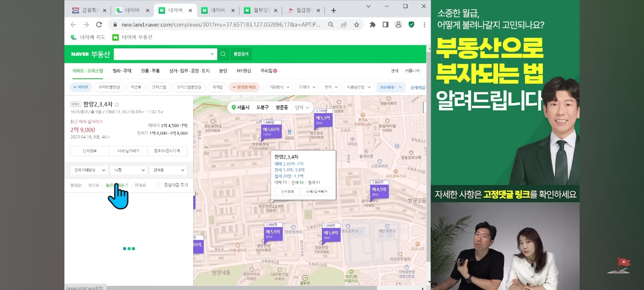Click the 매 5,65억 price marker on map

click(x=271, y=131)
